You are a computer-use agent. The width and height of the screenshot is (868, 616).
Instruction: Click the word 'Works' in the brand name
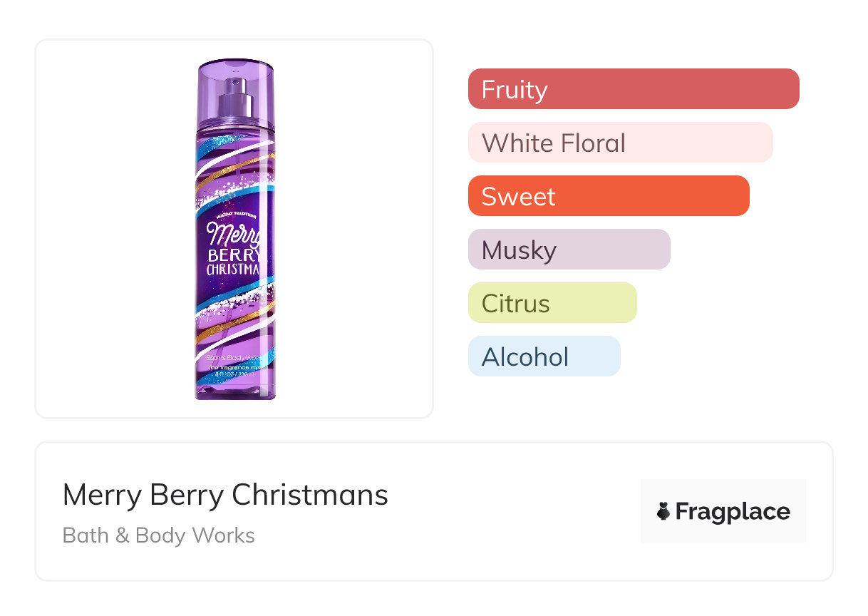tap(229, 535)
